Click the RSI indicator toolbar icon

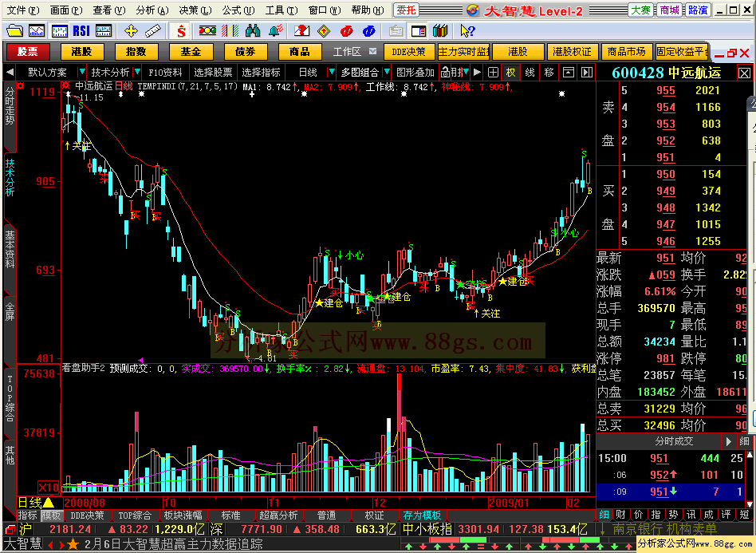coord(81,31)
